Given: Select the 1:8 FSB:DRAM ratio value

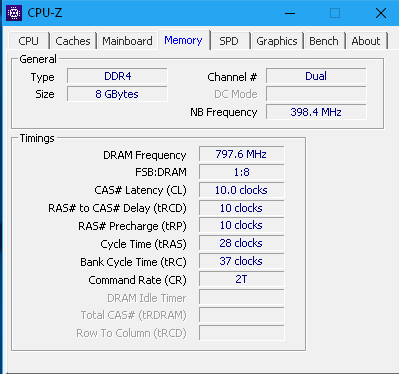Looking at the screenshot, I should (241, 172).
